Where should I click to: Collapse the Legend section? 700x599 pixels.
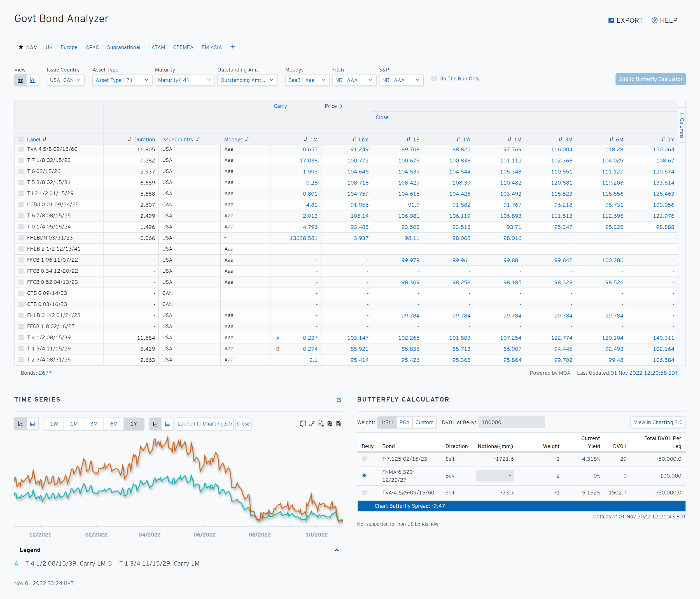coord(337,550)
